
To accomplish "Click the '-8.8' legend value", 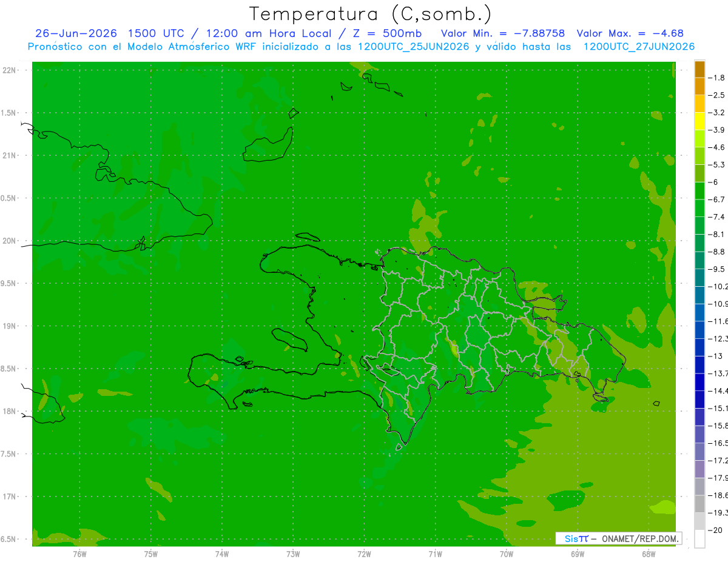I will tap(718, 252).
